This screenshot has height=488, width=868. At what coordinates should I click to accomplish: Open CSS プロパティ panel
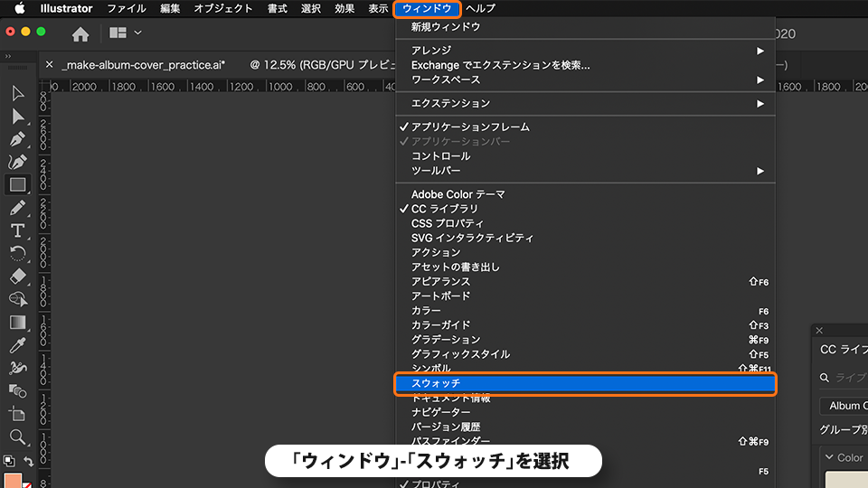[585, 223]
